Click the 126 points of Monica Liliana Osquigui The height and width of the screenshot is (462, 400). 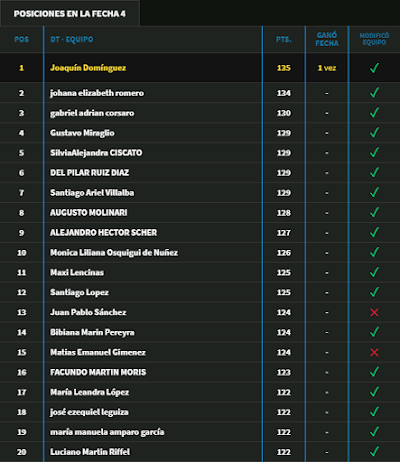(284, 253)
